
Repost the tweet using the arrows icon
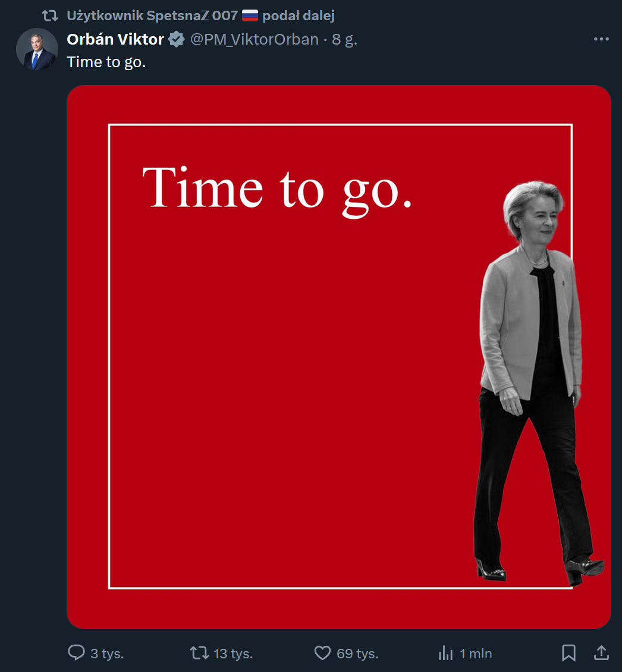199,653
